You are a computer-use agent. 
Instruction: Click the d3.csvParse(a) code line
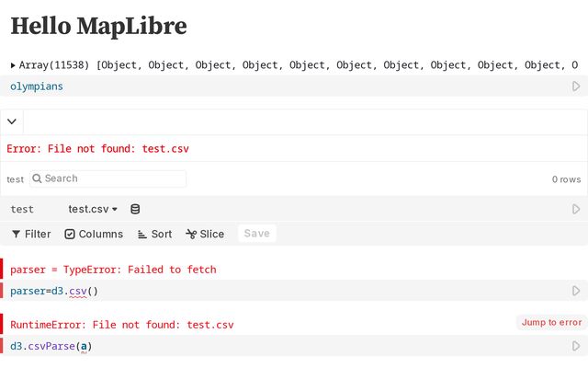(x=51, y=347)
